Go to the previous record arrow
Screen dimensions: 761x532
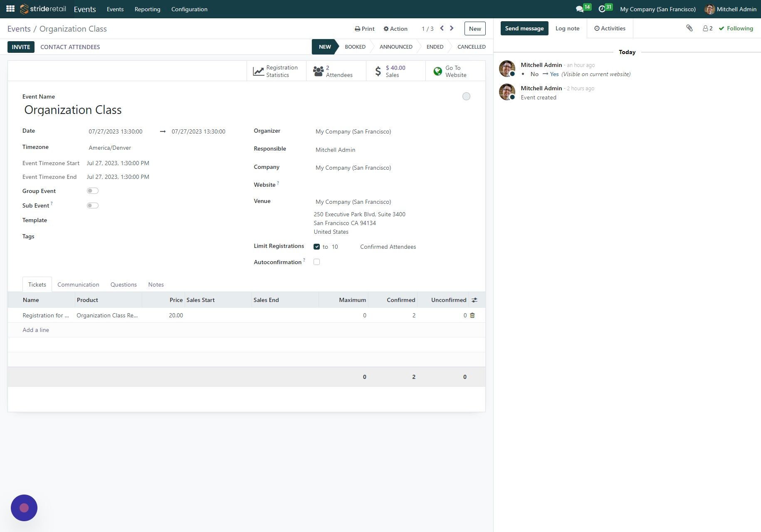(x=442, y=28)
